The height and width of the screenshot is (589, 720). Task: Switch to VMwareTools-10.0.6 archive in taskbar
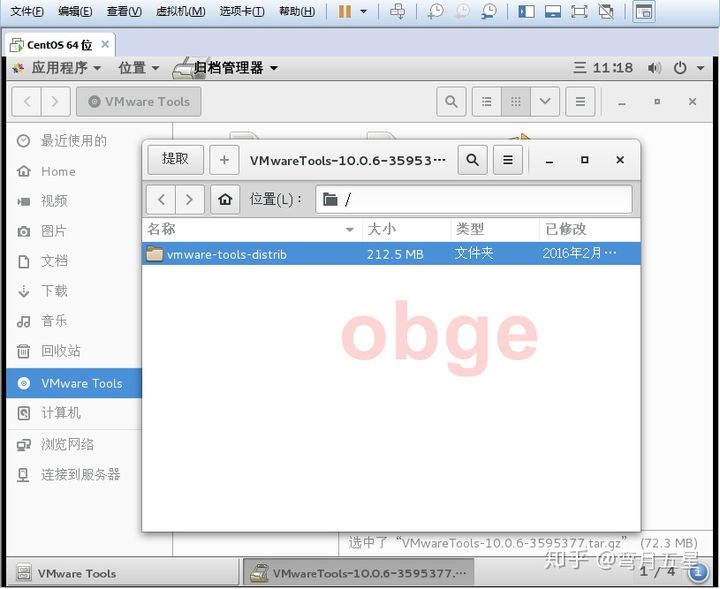point(358,573)
